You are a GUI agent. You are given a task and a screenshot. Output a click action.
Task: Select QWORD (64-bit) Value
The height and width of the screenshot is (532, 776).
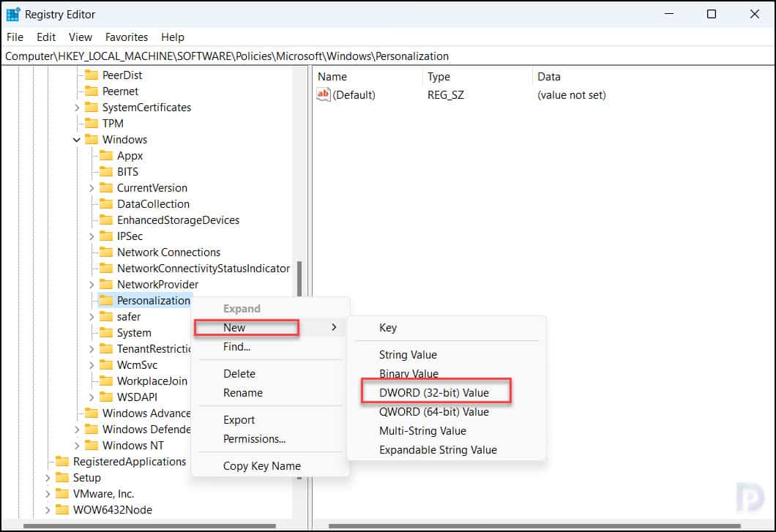tap(447, 412)
